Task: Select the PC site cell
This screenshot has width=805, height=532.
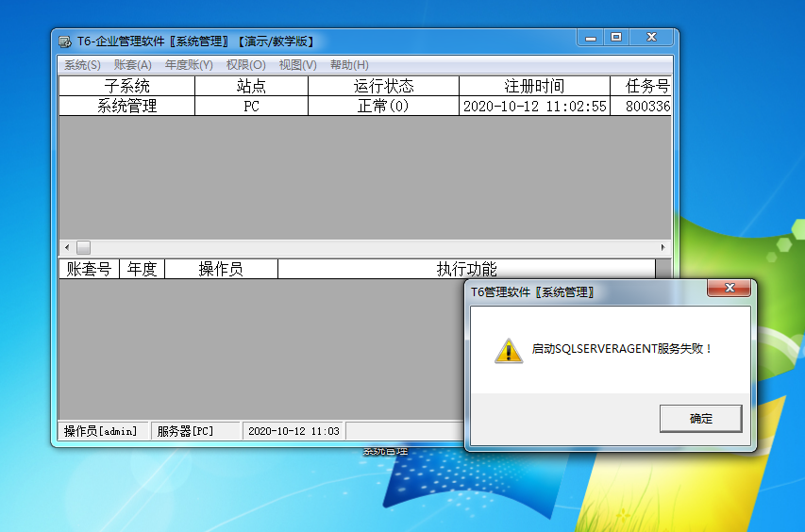Action: pos(251,106)
